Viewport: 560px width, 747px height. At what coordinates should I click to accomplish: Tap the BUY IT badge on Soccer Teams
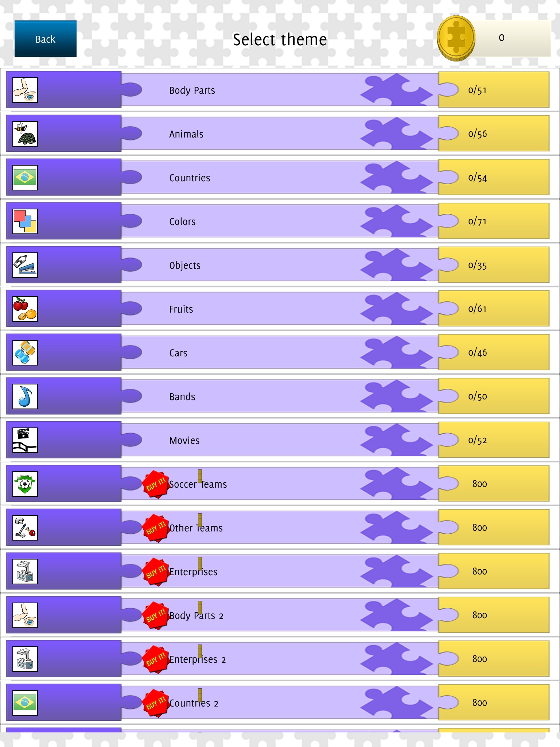tap(156, 484)
